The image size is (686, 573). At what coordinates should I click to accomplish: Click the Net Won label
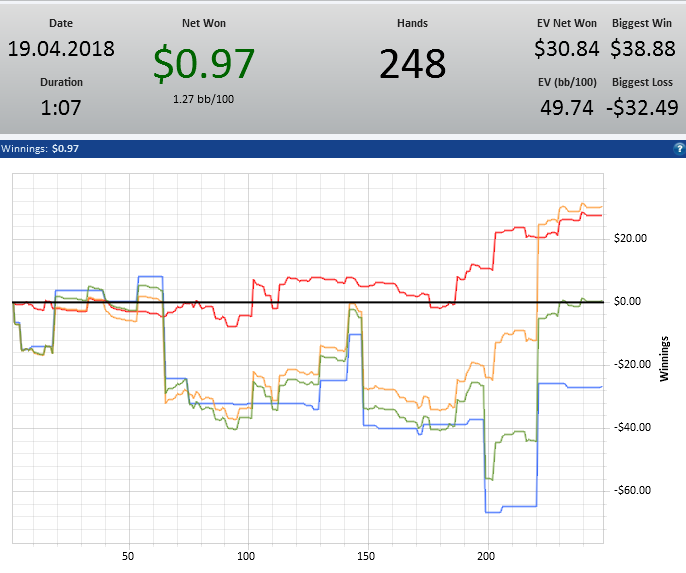pos(204,23)
